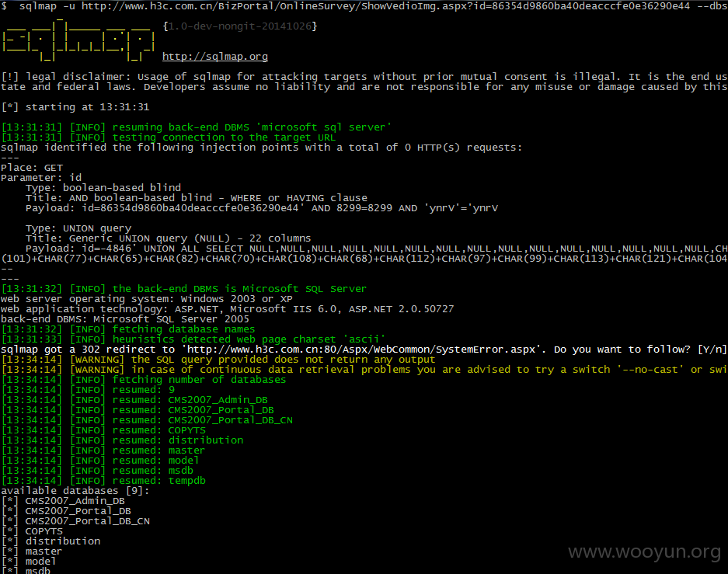Select the 'sqlmap identified the following injection points' line
Image resolution: width=728 pixels, height=574 pixels.
click(261, 148)
